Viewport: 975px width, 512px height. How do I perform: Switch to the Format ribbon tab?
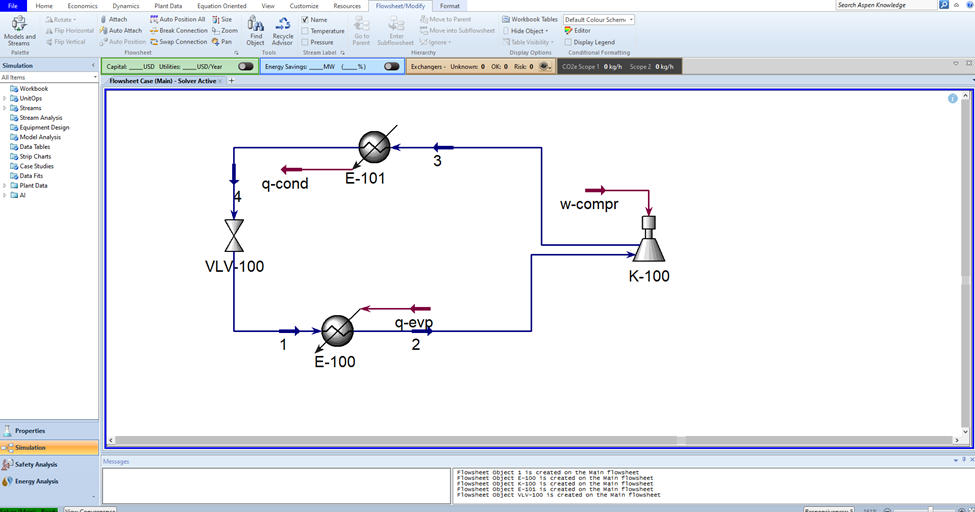tap(450, 6)
